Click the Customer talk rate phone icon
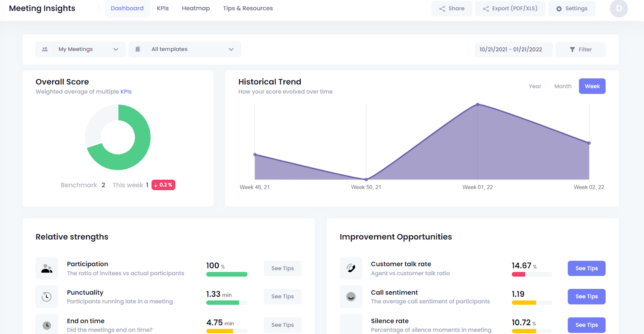Image resolution: width=644 pixels, height=334 pixels. point(351,268)
